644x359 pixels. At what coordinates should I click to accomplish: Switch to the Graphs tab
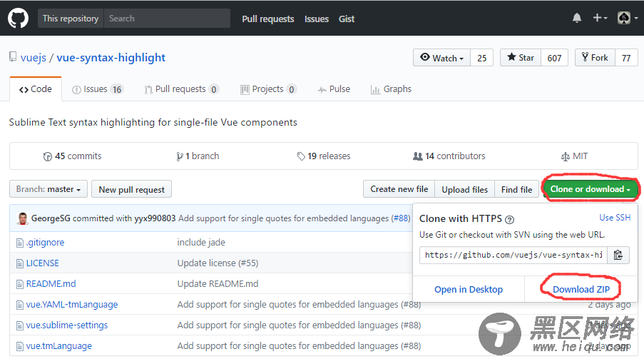tap(391, 89)
